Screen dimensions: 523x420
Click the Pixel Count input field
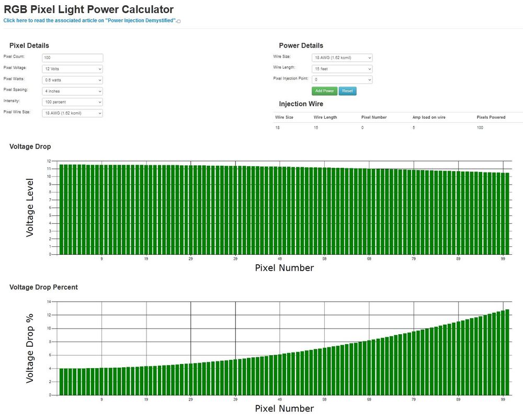73,58
